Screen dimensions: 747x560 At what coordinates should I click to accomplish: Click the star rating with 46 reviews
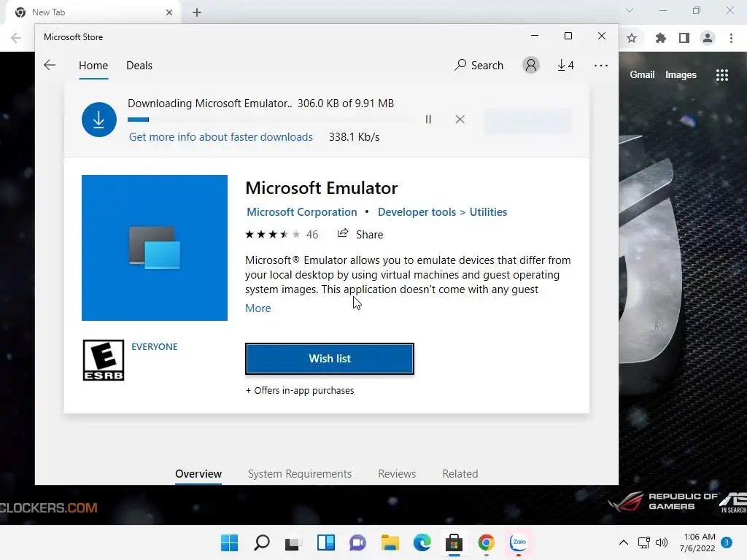[282, 234]
